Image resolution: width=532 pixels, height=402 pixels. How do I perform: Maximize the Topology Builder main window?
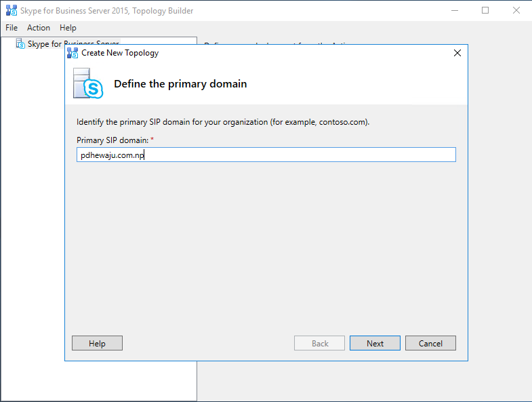point(485,11)
